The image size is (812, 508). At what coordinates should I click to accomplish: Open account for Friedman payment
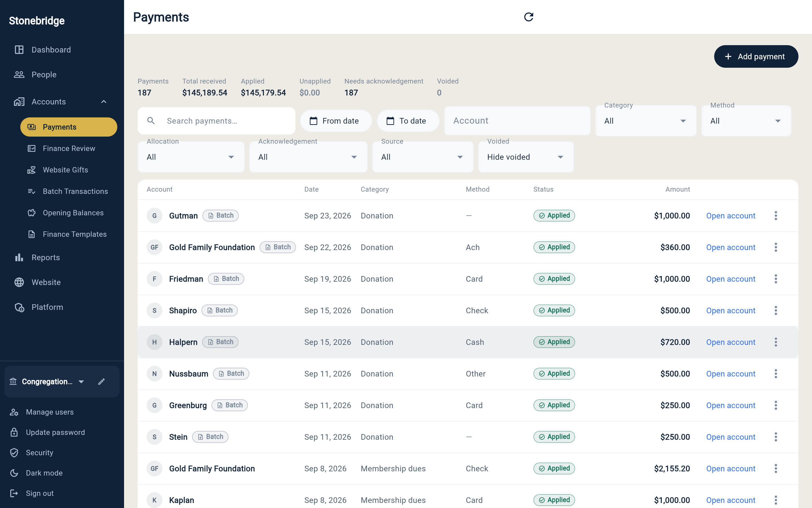pos(731,279)
